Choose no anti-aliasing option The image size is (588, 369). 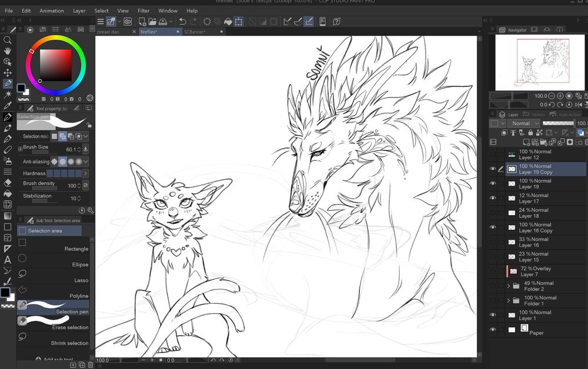pos(54,162)
